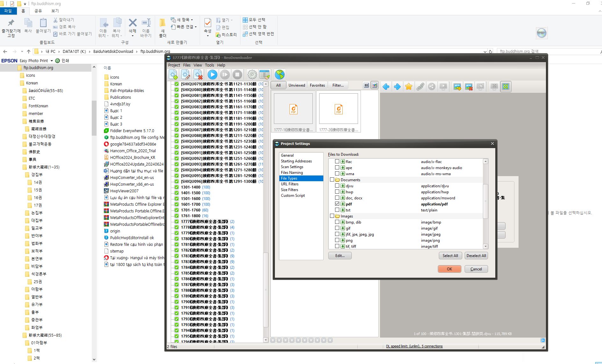Open the Tools menu in NeoDownloader
The height and width of the screenshot is (364, 602).
click(x=209, y=65)
